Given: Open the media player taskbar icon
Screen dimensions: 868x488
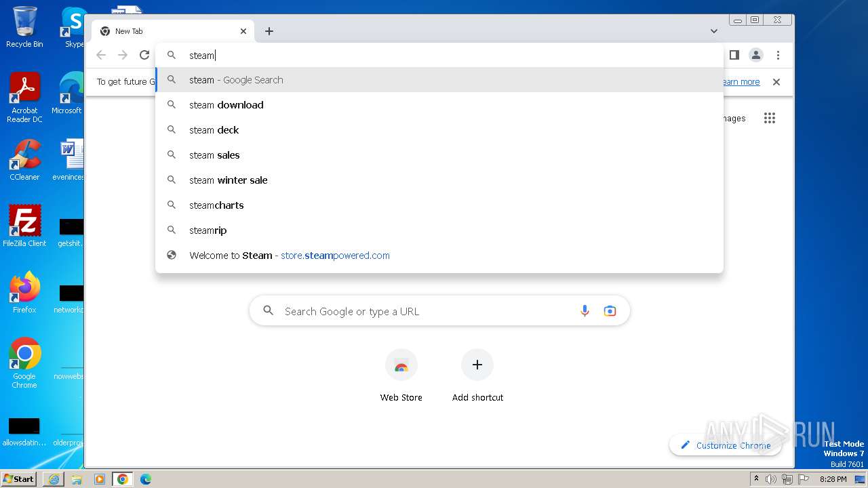Looking at the screenshot, I should tap(100, 479).
